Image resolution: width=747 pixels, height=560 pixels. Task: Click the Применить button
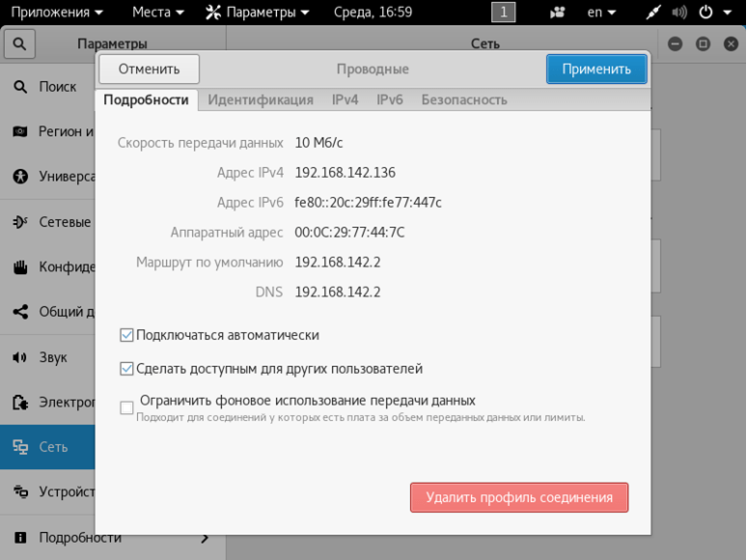pyautogui.click(x=596, y=70)
